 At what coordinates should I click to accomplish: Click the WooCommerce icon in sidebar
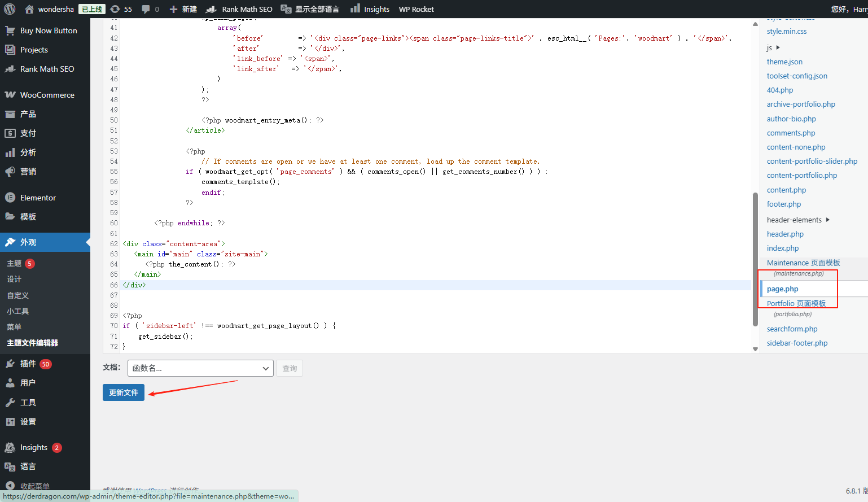pyautogui.click(x=10, y=95)
